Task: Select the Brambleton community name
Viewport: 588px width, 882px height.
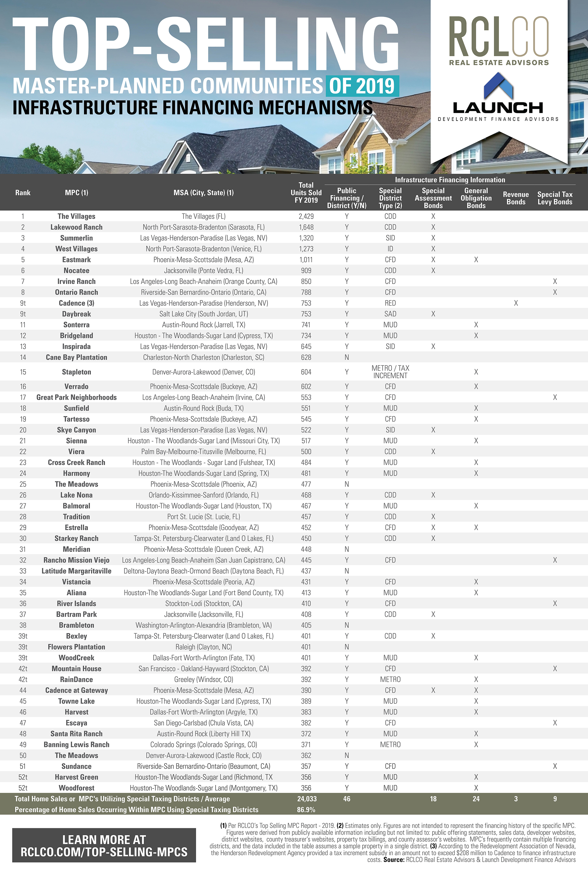Action: point(76,626)
